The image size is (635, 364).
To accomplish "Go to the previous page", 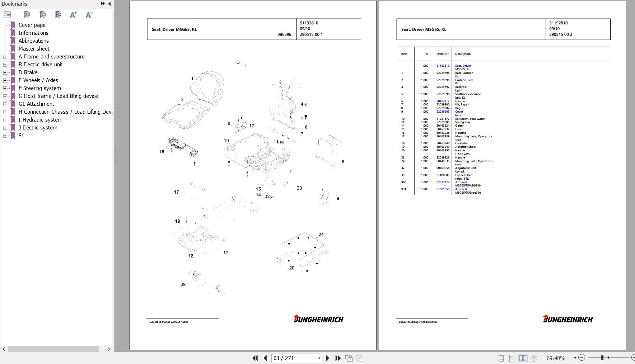I will coord(265,358).
